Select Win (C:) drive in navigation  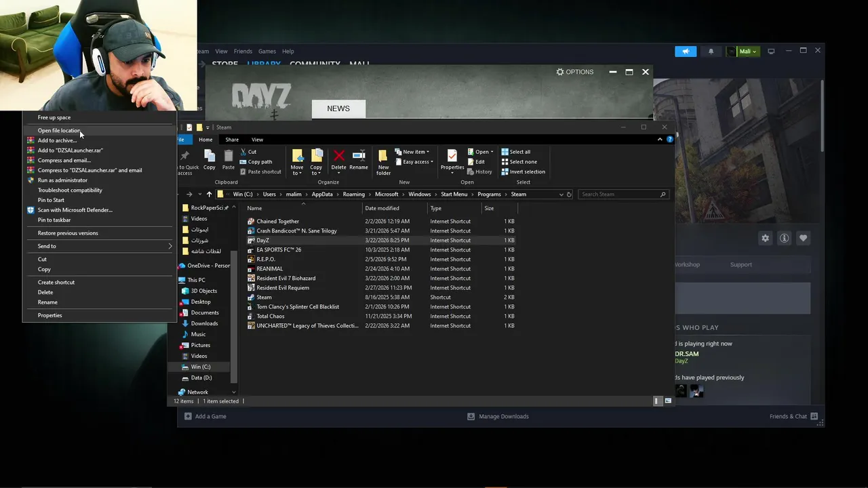200,367
